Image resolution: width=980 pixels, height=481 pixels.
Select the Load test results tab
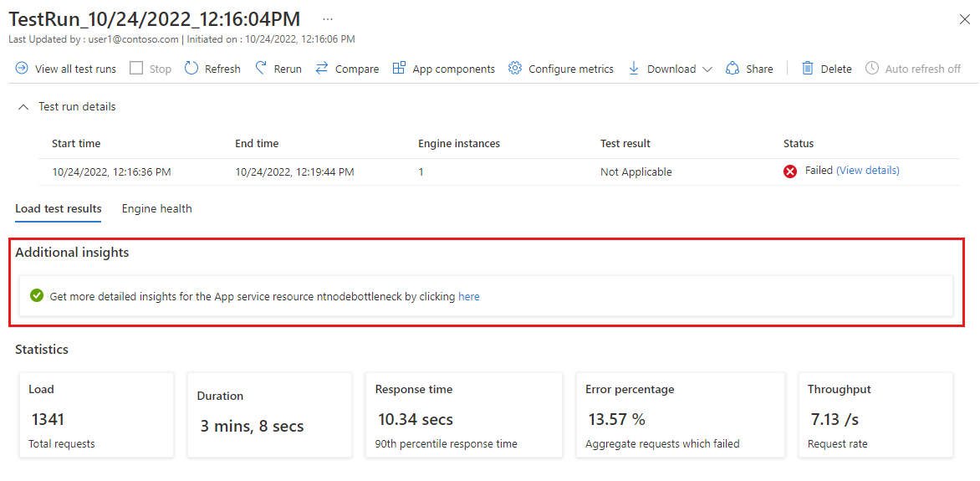(59, 209)
